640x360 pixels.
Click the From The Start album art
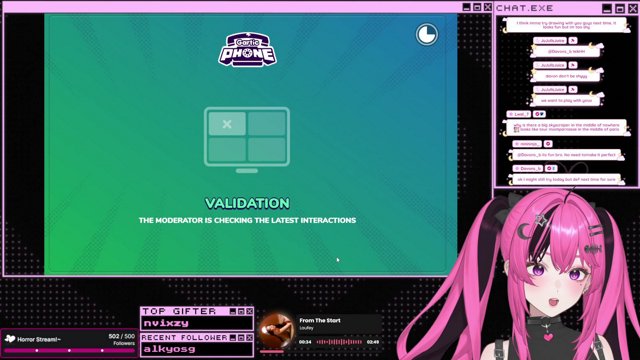click(276, 331)
